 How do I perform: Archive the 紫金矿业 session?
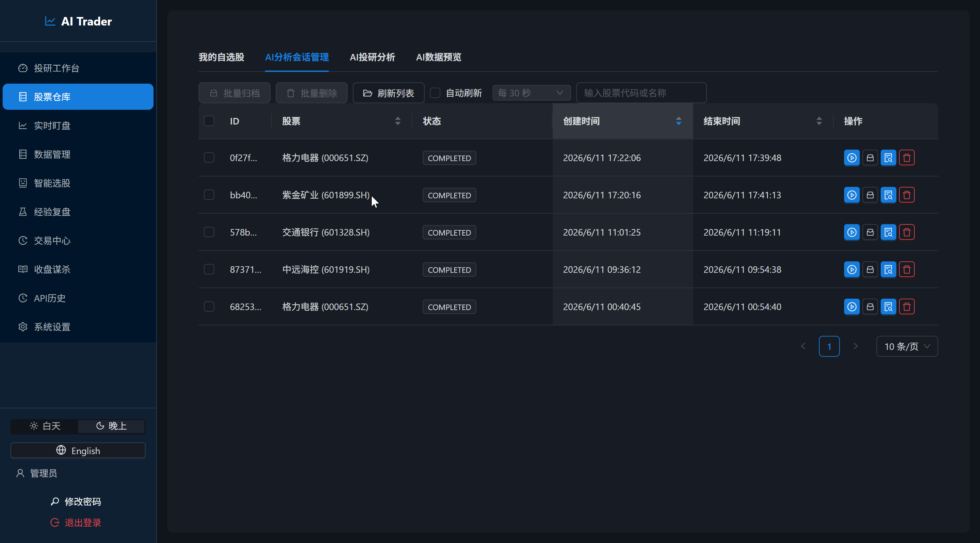click(870, 195)
